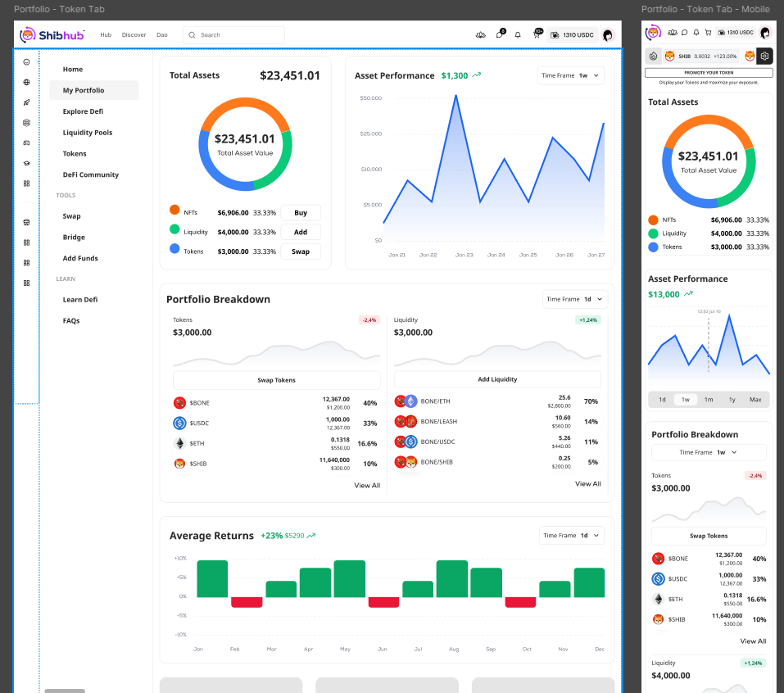Screen dimensions: 784x693
Task: Select the 1m range in mobile chart
Action: (x=709, y=400)
